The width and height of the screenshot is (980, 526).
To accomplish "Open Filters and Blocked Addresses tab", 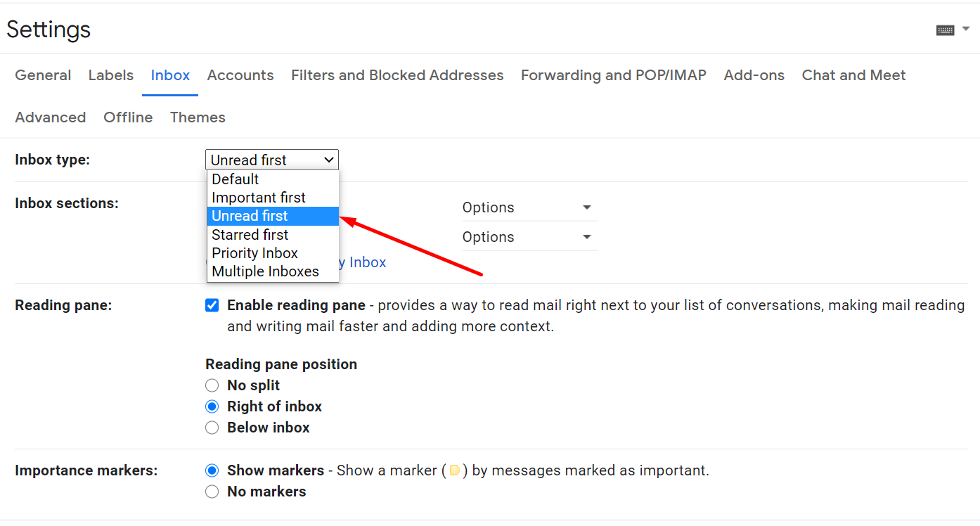I will coord(397,75).
